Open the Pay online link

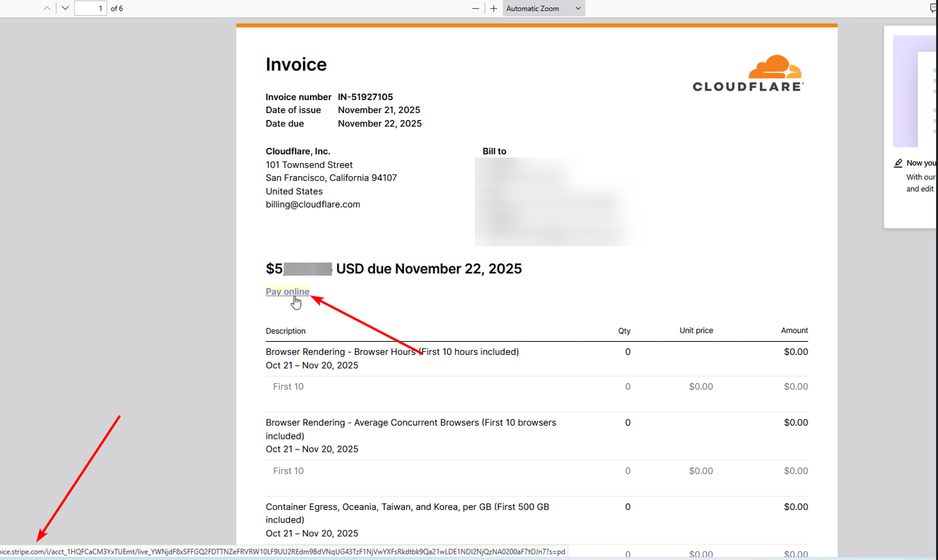287,292
